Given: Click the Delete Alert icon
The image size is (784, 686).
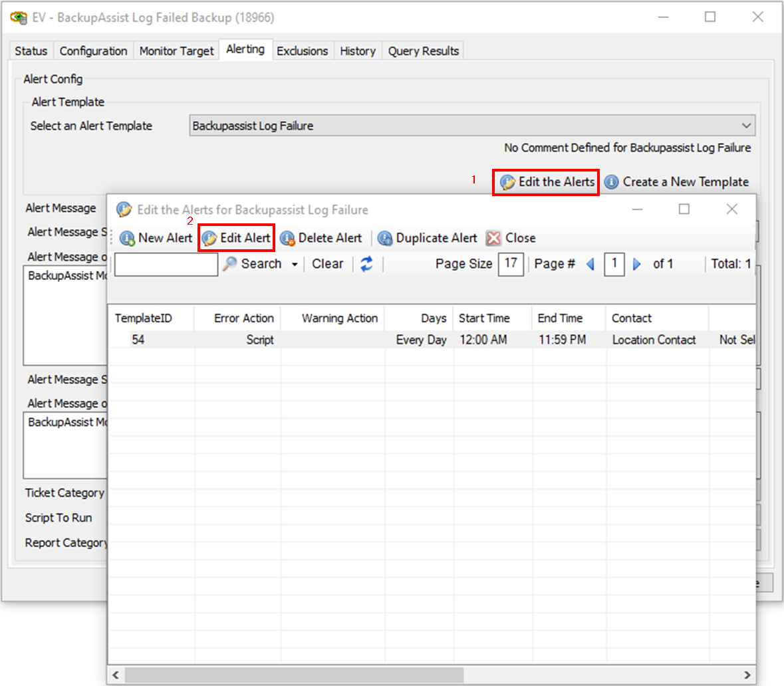Looking at the screenshot, I should point(288,238).
